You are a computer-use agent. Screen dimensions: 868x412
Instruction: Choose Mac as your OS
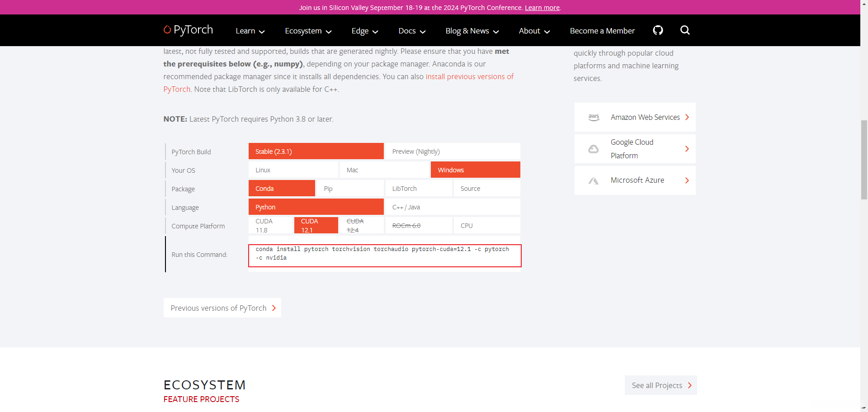tap(384, 170)
